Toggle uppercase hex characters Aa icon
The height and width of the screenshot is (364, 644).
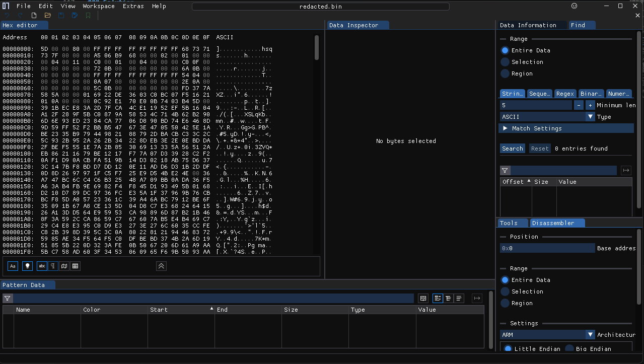[x=13, y=266]
